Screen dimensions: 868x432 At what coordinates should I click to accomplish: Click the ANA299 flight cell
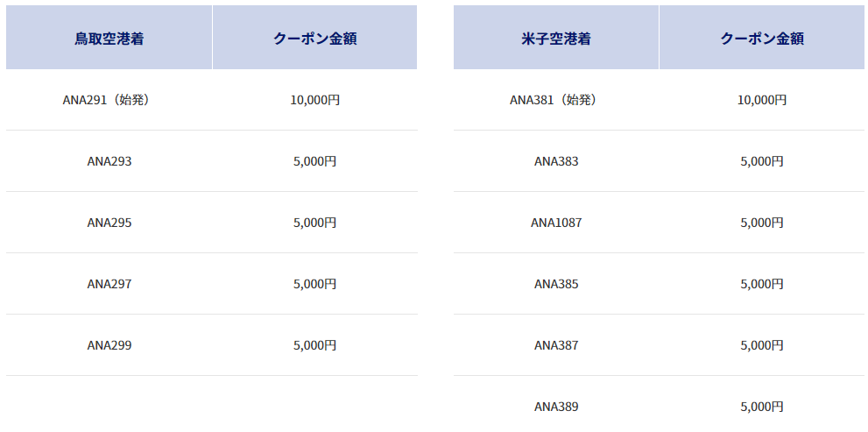pyautogui.click(x=109, y=345)
